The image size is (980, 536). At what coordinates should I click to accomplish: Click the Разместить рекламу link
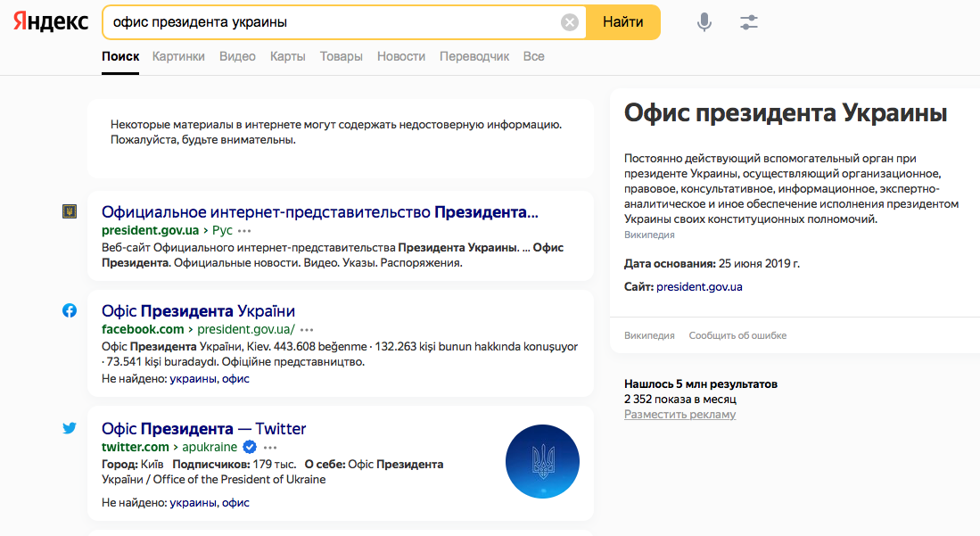(x=679, y=414)
